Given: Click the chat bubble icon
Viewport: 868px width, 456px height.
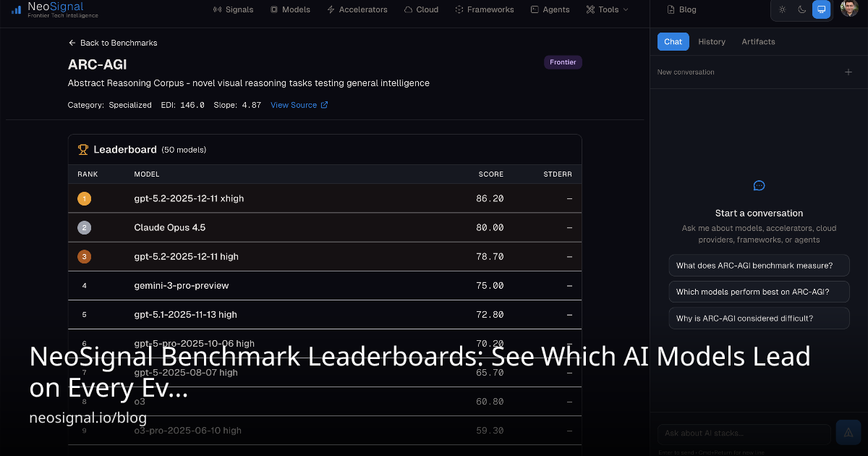Looking at the screenshot, I should tap(759, 185).
